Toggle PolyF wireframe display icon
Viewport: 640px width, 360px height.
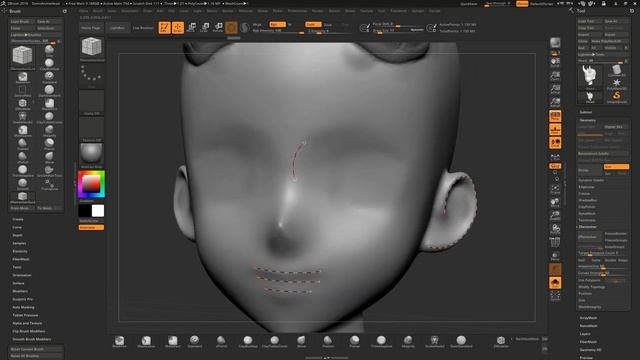pos(555,243)
